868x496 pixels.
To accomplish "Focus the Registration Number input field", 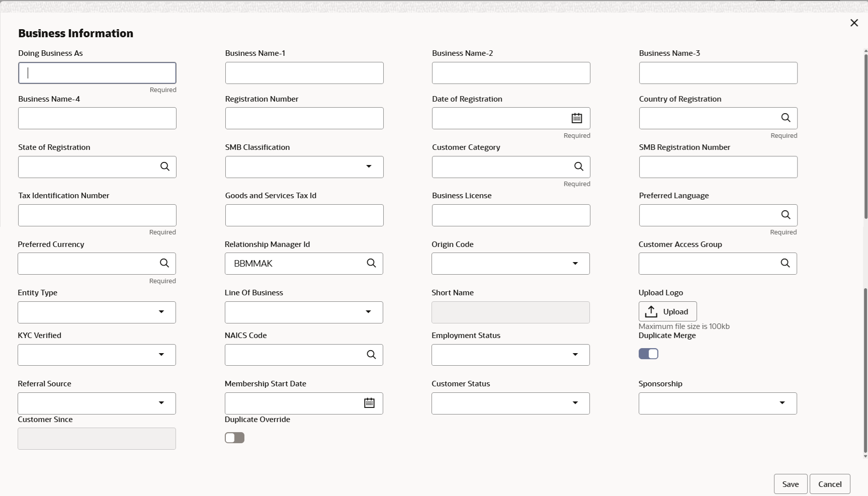I will 304,118.
